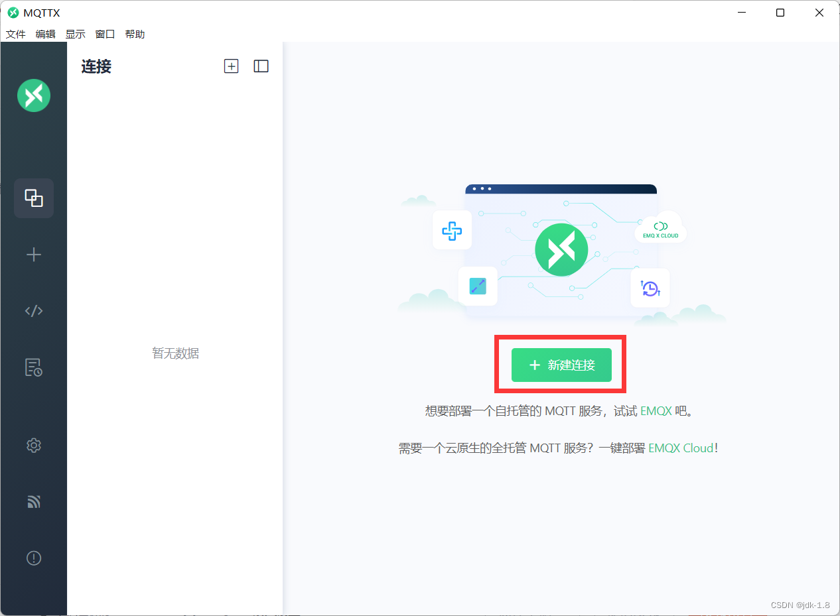Open the Script page code icon
Image resolution: width=840 pixels, height=616 pixels.
pyautogui.click(x=34, y=311)
